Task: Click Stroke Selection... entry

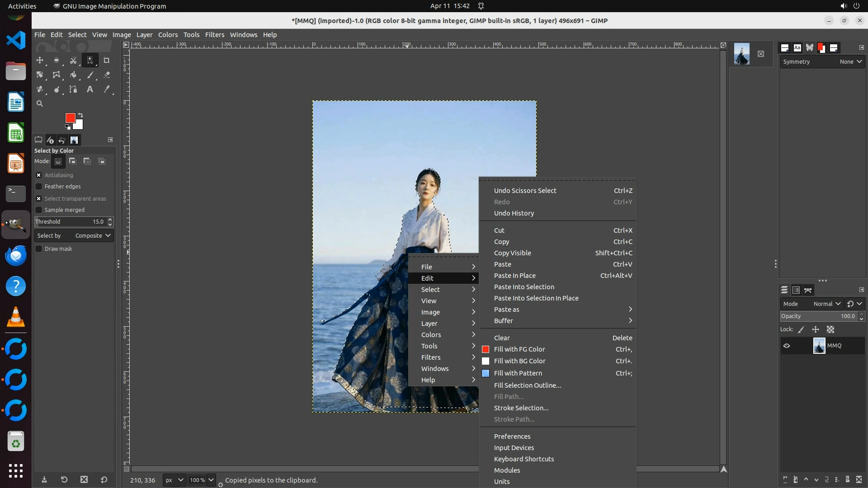Action: (x=521, y=408)
